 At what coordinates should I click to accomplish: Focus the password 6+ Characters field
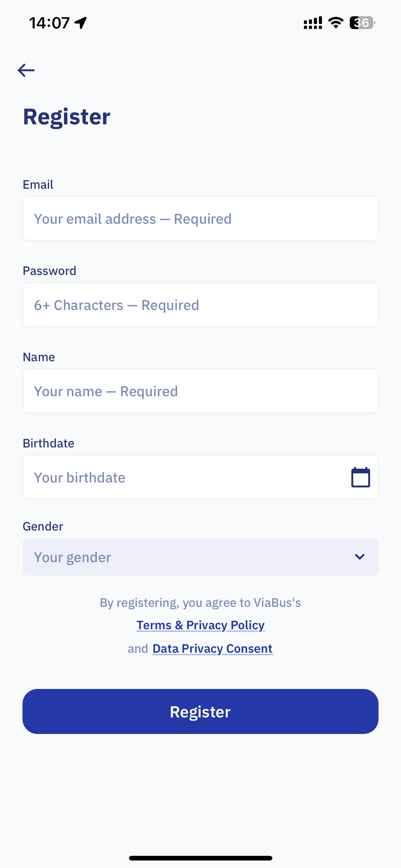point(200,305)
